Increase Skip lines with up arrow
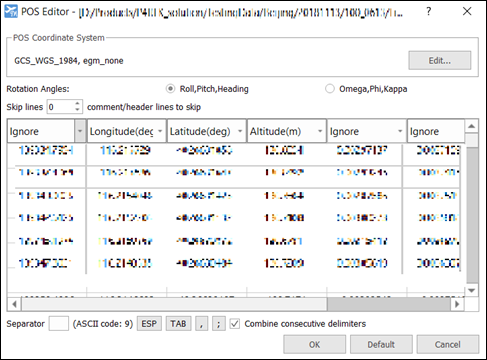The image size is (487, 360). click(x=78, y=104)
